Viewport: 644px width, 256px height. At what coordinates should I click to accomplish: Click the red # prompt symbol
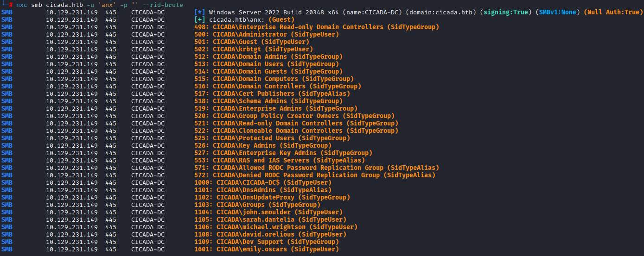(x=11, y=5)
